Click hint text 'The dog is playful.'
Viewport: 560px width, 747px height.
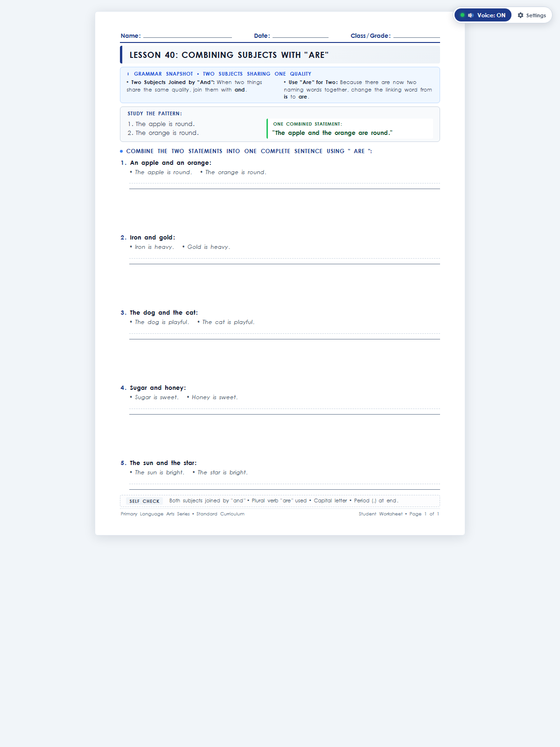[162, 322]
